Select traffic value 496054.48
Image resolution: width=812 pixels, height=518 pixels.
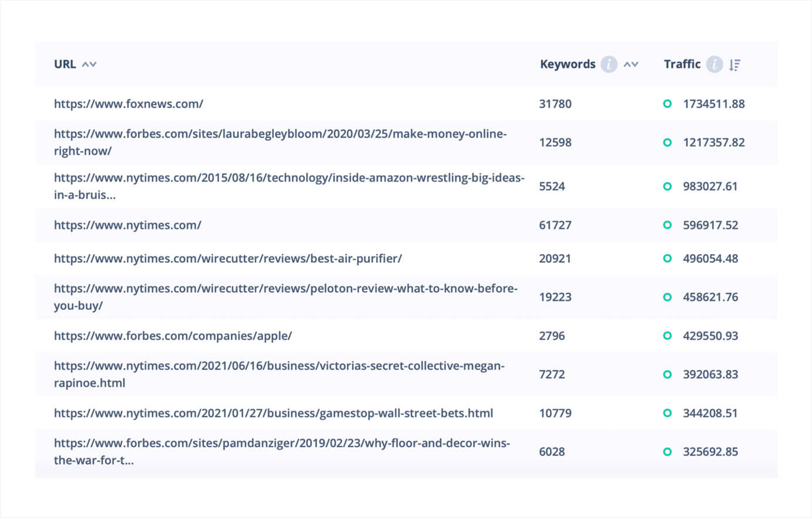[x=710, y=259]
